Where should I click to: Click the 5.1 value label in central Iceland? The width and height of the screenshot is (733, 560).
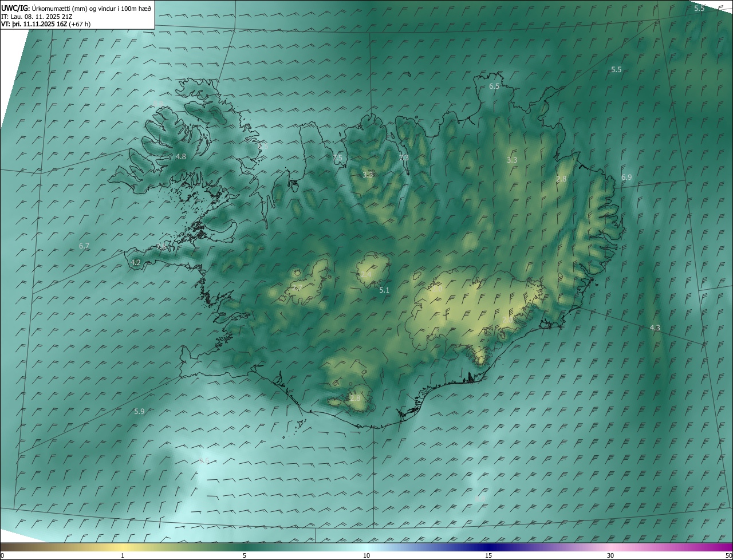pyautogui.click(x=384, y=290)
